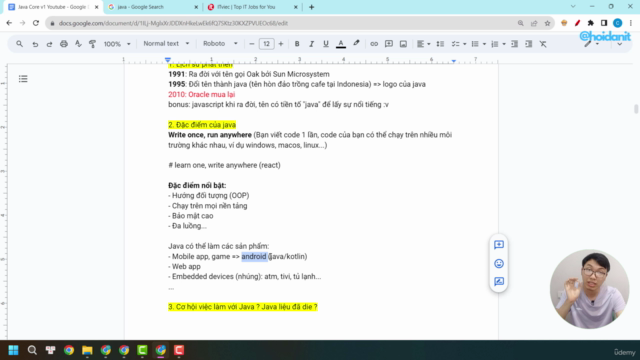The height and width of the screenshot is (360, 640).
Task: Open the highlight color picker
Action: [x=356, y=43]
